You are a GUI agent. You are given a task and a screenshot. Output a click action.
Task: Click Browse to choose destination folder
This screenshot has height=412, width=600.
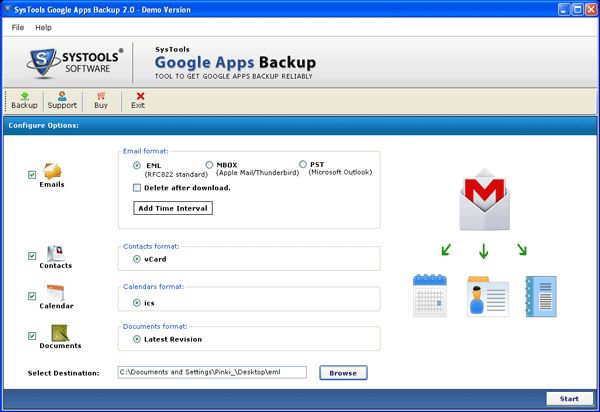point(343,373)
